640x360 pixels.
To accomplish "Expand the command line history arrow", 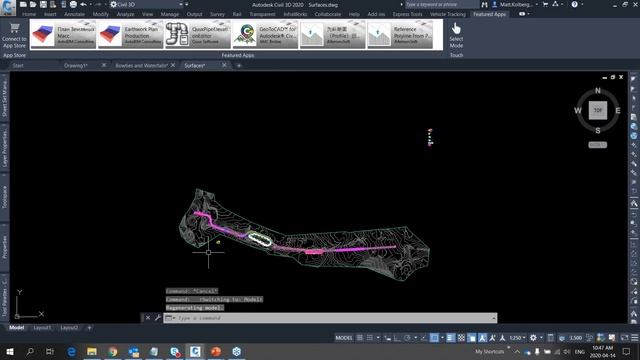I will 493,318.
